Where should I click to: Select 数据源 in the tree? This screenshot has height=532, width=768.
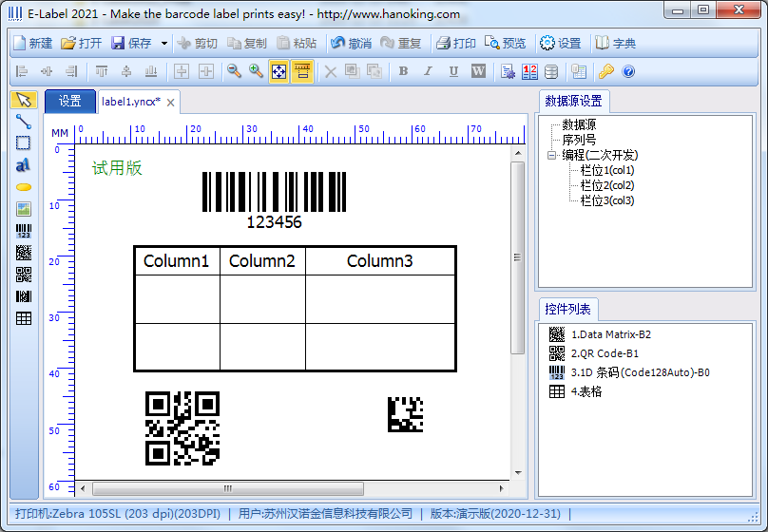coord(579,124)
